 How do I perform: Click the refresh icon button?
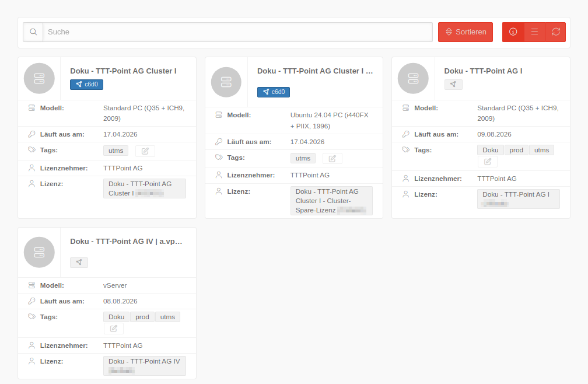555,32
